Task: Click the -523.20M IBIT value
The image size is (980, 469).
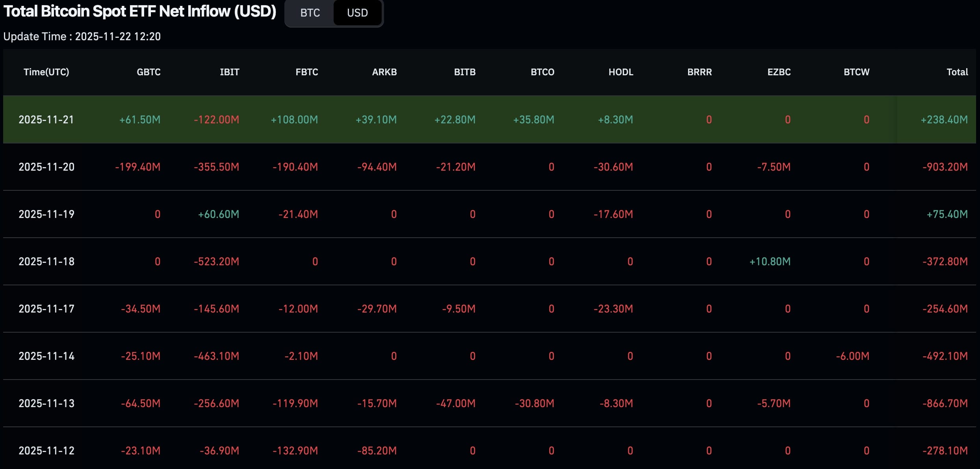Action: coord(216,262)
